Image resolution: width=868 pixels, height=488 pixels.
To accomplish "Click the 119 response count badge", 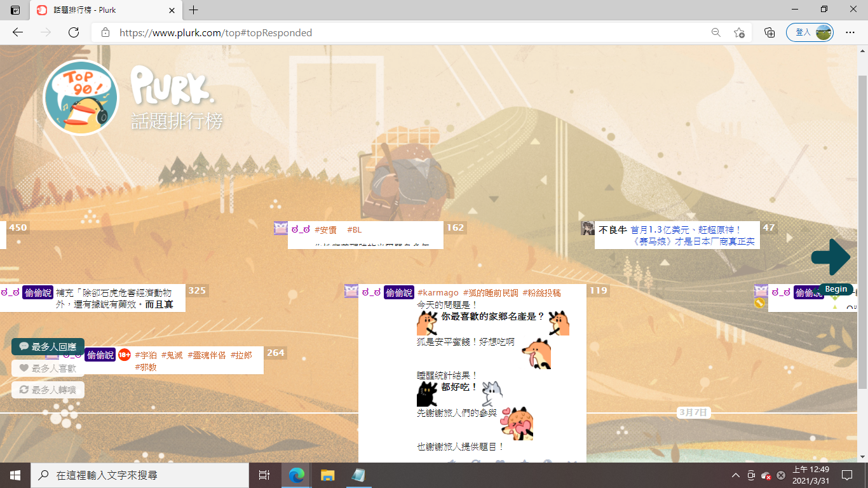I will (598, 290).
